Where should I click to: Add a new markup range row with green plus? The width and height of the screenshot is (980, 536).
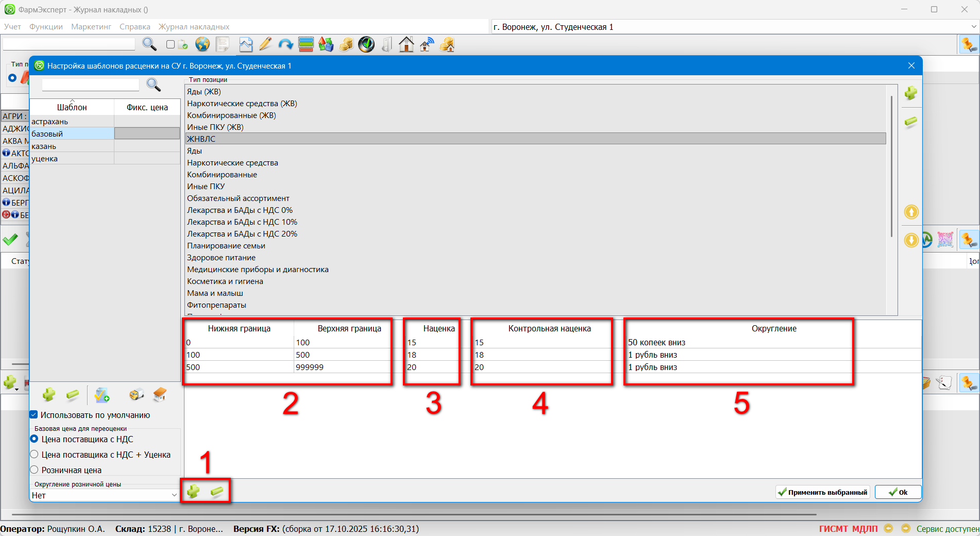[x=193, y=492]
